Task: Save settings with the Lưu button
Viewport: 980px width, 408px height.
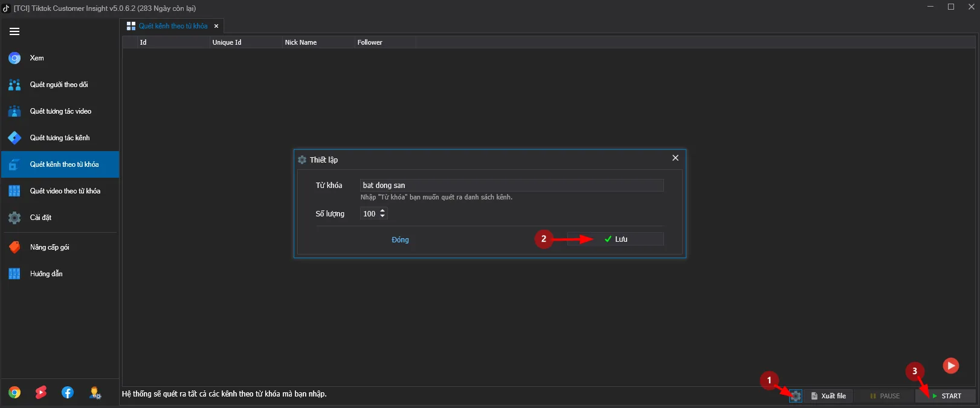Action: pos(615,239)
